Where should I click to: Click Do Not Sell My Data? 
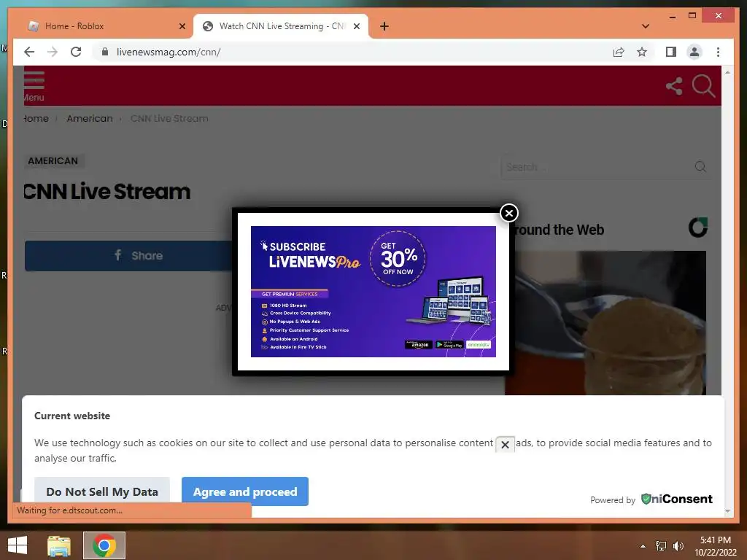[102, 491]
